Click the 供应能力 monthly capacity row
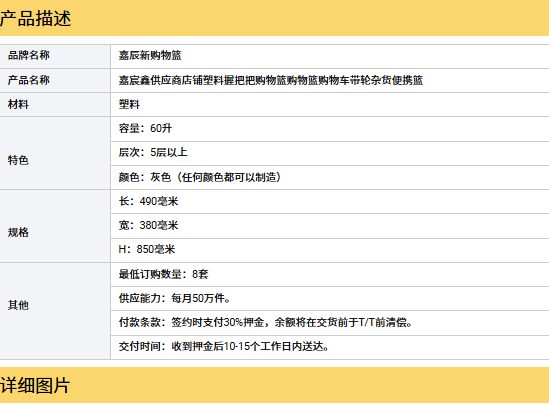Image resolution: width=549 pixels, height=407 pixels. 330,298
